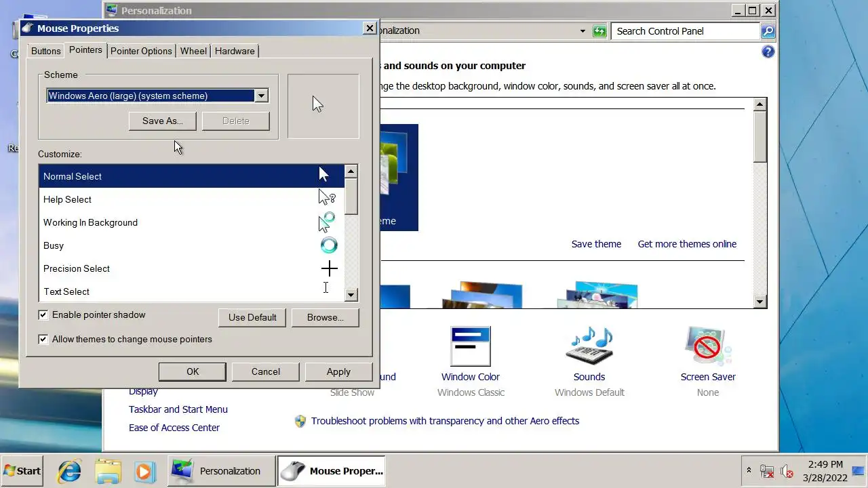Click the shield icon beside Troubleshoot link

click(300, 421)
